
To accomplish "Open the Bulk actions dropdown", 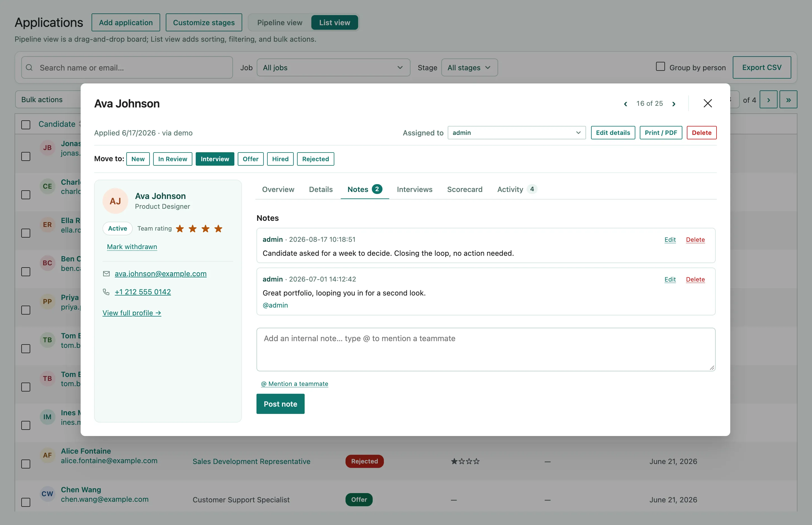I will tap(48, 100).
